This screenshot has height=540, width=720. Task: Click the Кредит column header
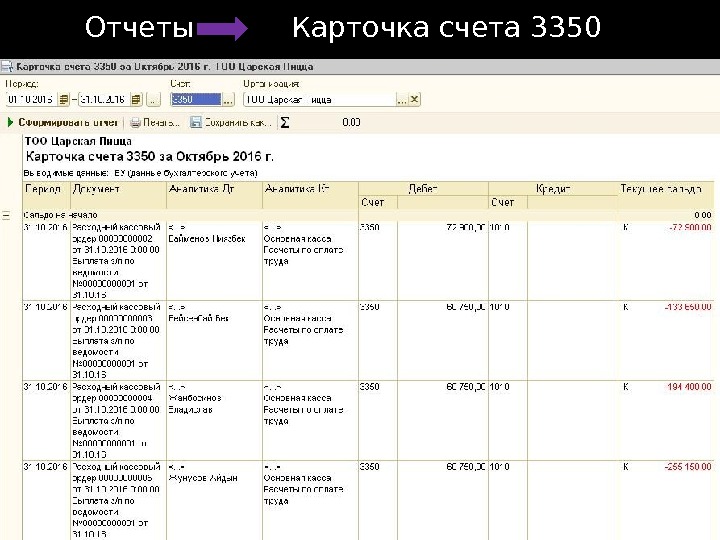click(553, 188)
